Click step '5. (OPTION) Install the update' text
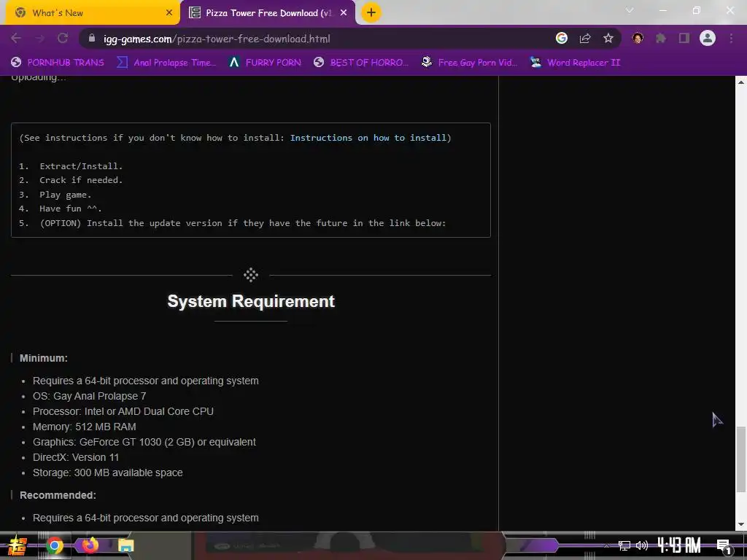This screenshot has width=747, height=560. [x=233, y=223]
